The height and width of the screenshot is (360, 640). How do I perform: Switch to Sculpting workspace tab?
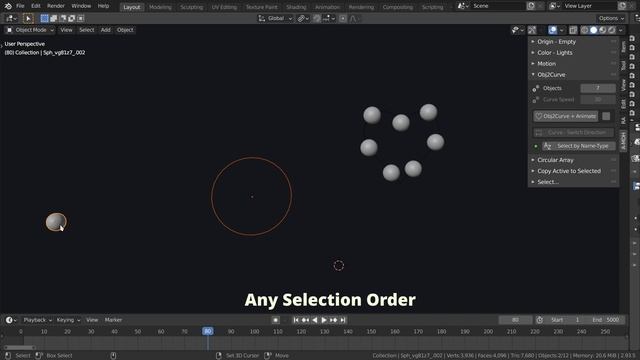tap(191, 7)
